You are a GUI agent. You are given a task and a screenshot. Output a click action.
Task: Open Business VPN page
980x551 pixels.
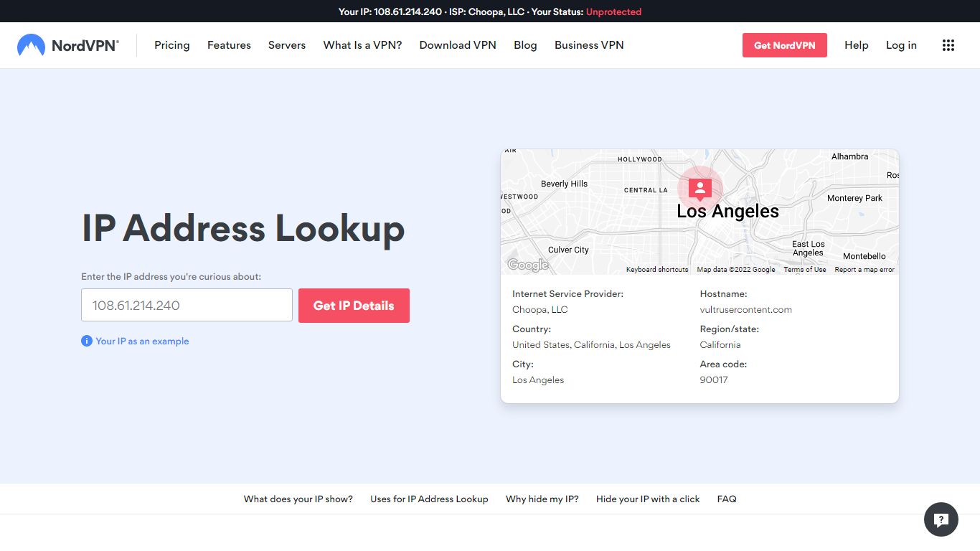589,45
